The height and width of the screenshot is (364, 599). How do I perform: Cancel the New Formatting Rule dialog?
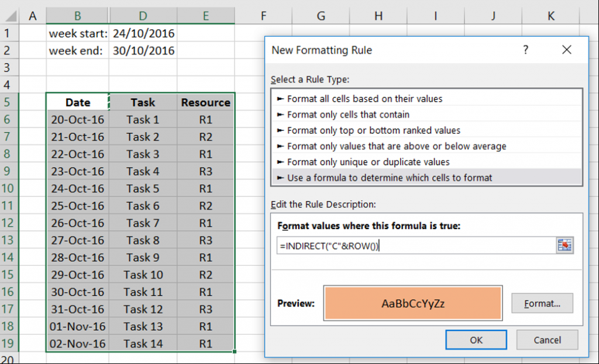click(547, 339)
